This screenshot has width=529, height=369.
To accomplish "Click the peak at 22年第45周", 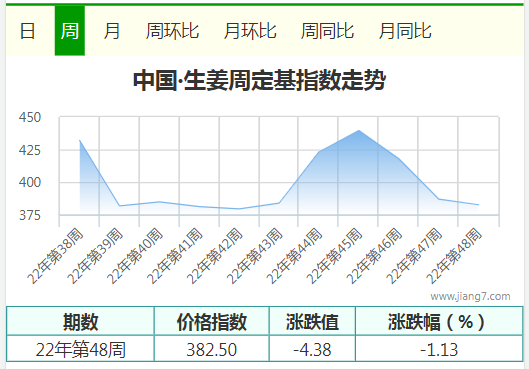I will [x=359, y=130].
